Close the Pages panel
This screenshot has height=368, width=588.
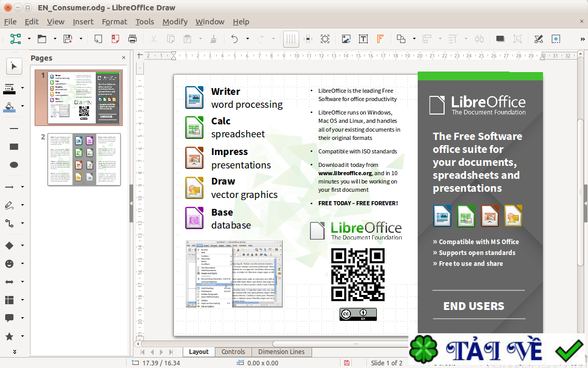point(123,58)
